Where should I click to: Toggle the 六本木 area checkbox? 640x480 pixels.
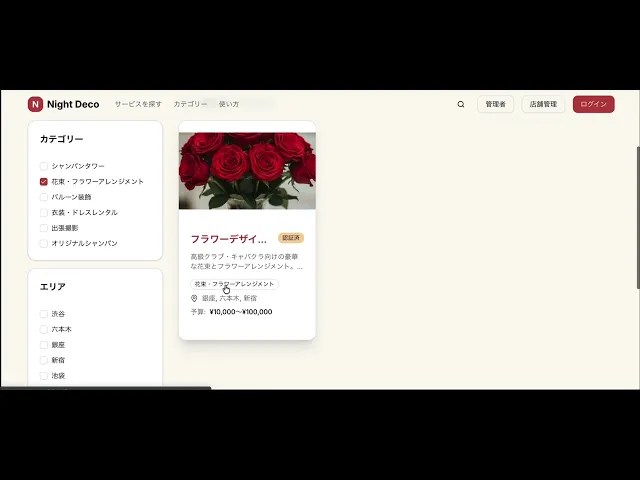(44, 329)
